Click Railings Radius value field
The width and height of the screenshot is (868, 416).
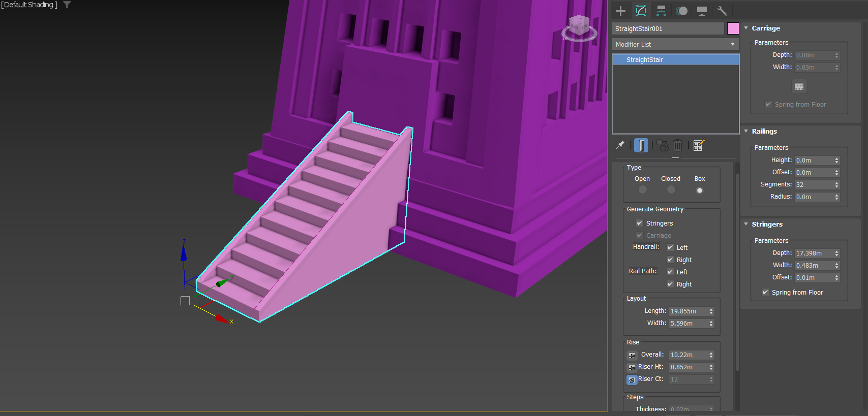(x=814, y=197)
